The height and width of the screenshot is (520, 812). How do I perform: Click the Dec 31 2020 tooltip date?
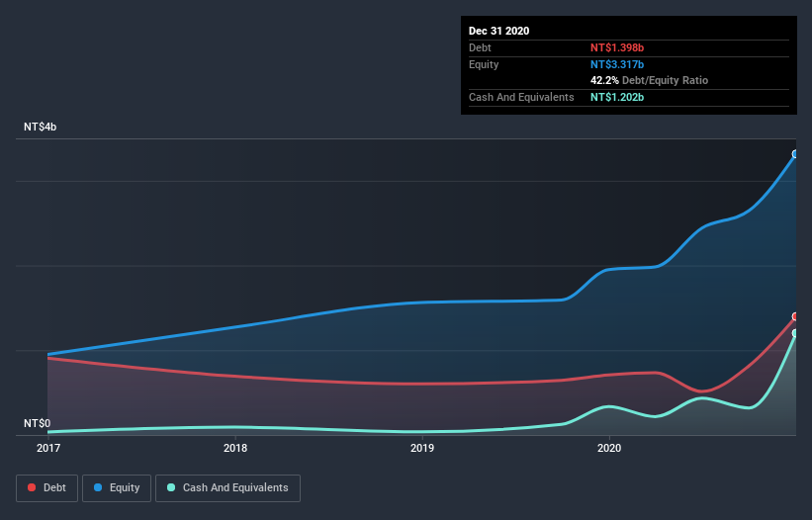498,31
